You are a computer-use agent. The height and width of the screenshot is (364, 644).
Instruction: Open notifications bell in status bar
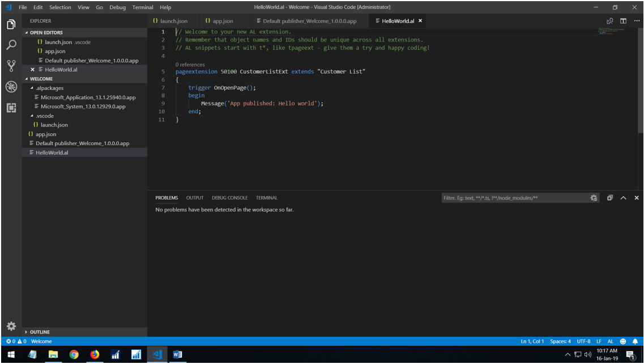[635, 341]
